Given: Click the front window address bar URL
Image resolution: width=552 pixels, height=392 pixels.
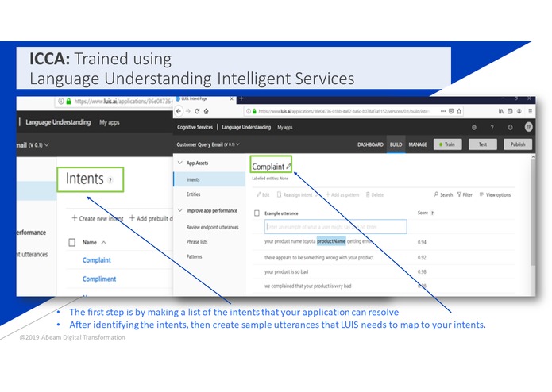Looking at the screenshot, I should coord(344,111).
